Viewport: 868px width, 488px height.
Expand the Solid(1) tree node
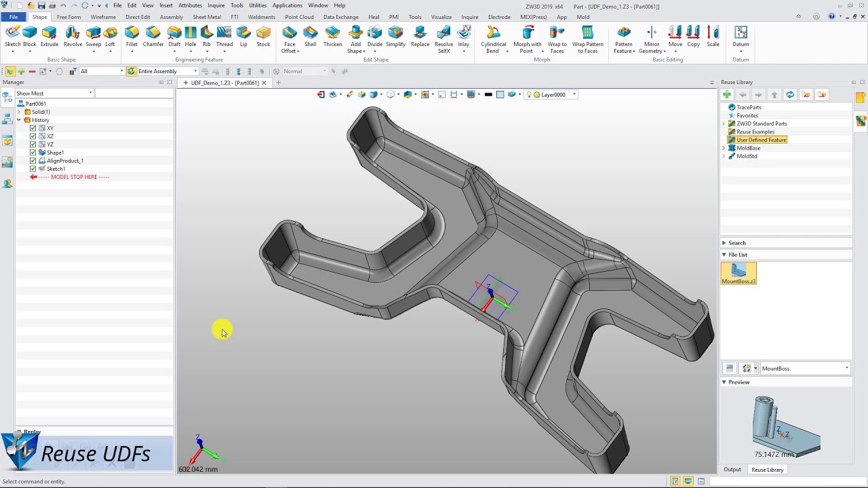tap(19, 112)
